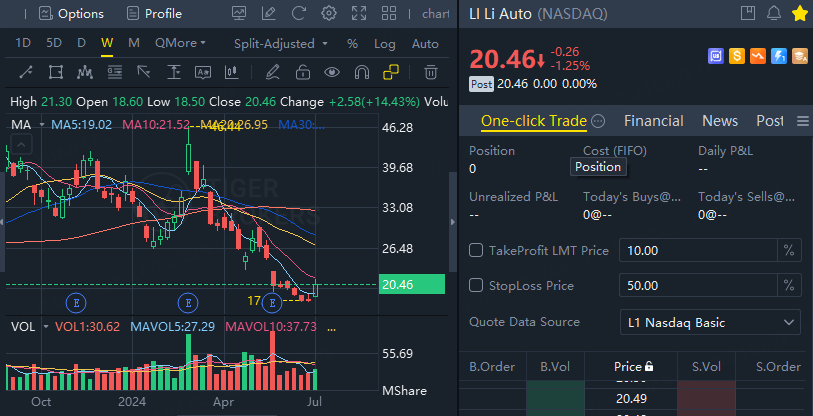Select the trend line drawing tool
Image resolution: width=813 pixels, height=416 pixels.
(26, 73)
